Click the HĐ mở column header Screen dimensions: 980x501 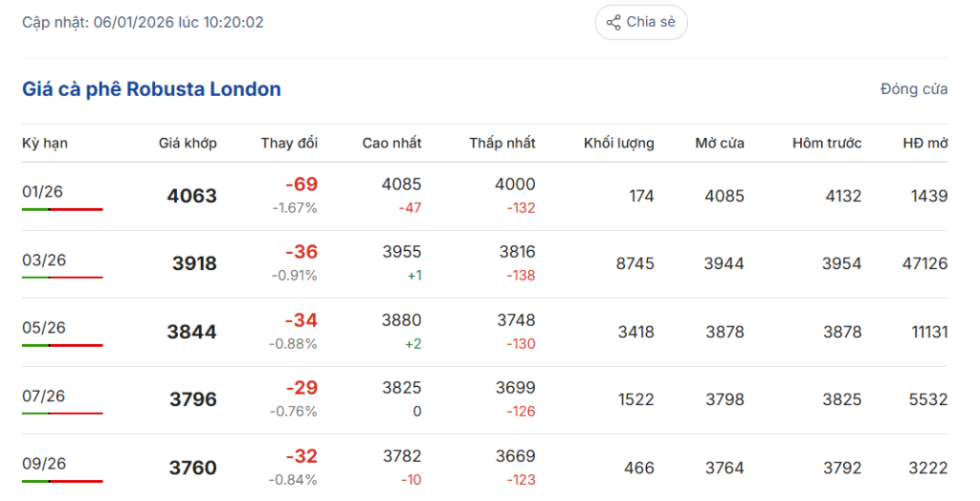point(924,143)
